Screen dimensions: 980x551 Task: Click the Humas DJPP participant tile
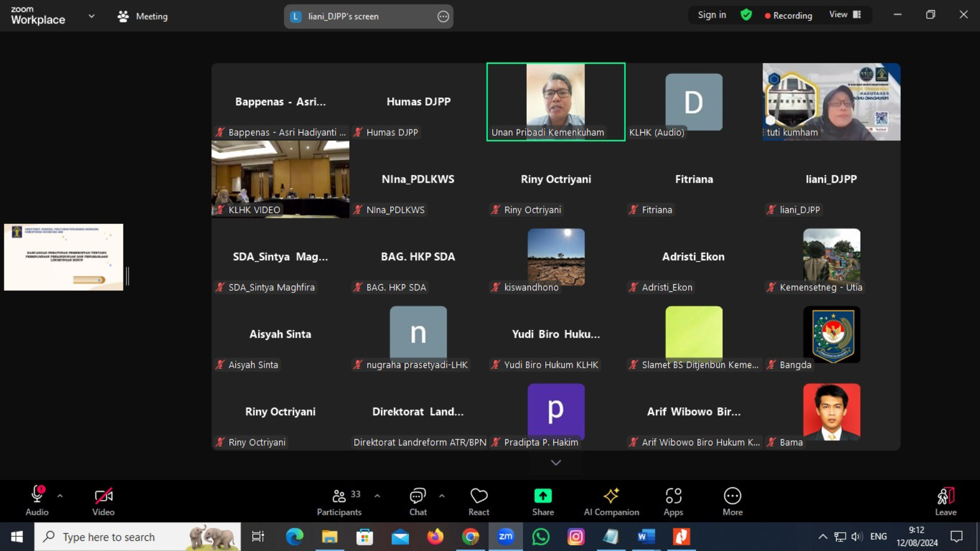[x=418, y=102]
